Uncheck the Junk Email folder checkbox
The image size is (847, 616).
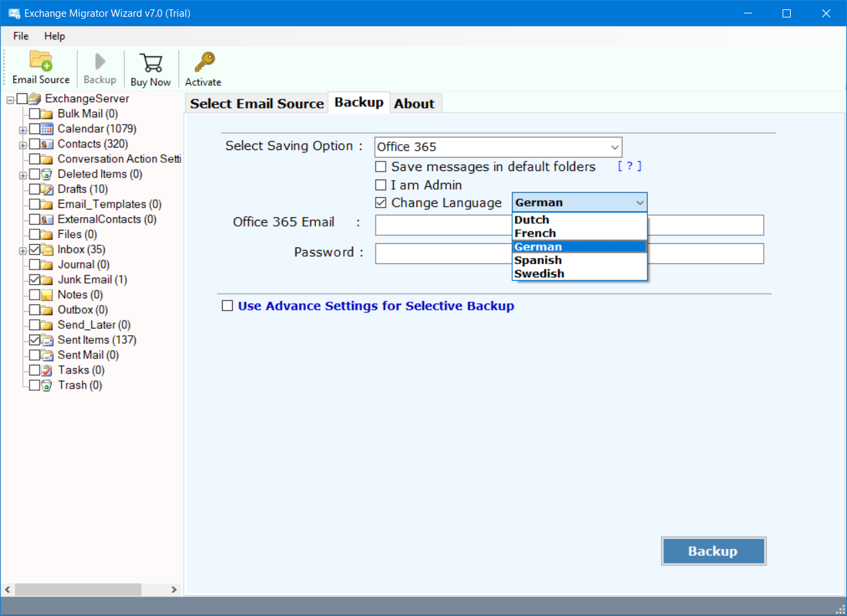(x=35, y=280)
